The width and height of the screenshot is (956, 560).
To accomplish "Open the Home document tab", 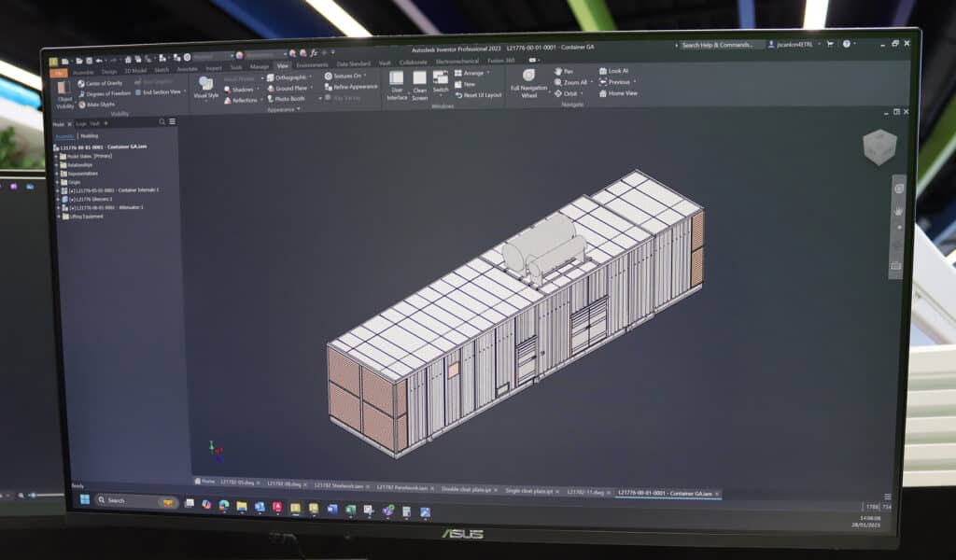I will tap(204, 482).
